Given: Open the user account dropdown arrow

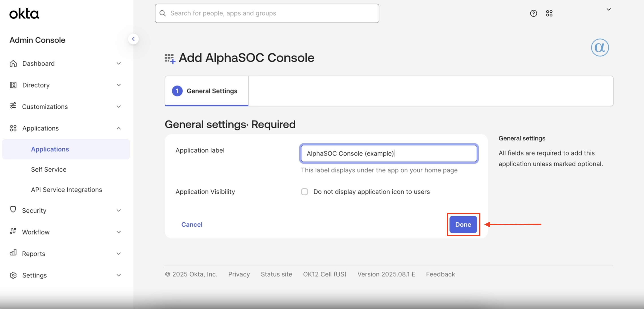Looking at the screenshot, I should click(609, 9).
